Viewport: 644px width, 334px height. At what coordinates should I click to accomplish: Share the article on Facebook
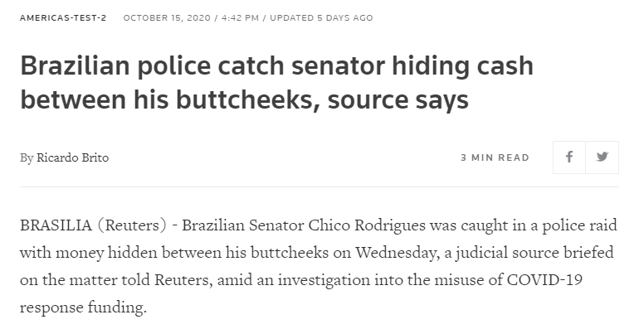coord(569,157)
